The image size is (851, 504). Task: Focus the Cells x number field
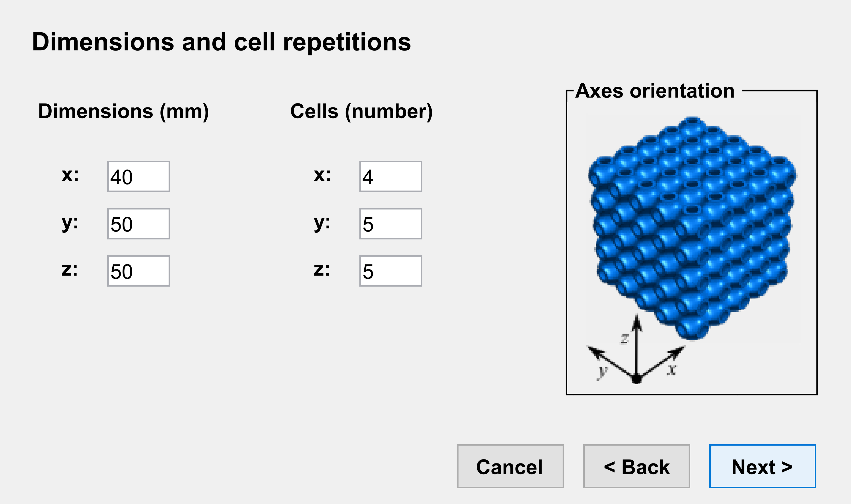pyautogui.click(x=391, y=177)
